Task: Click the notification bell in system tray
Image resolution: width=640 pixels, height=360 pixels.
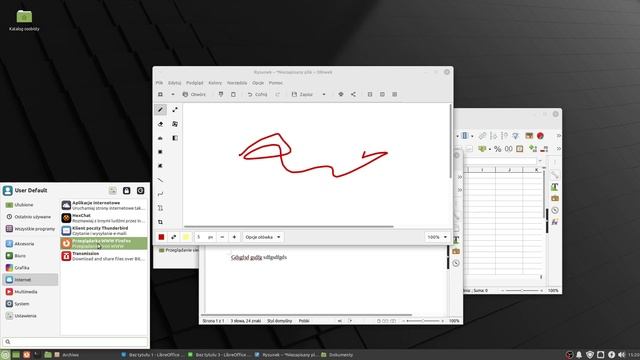Action: tap(579, 355)
